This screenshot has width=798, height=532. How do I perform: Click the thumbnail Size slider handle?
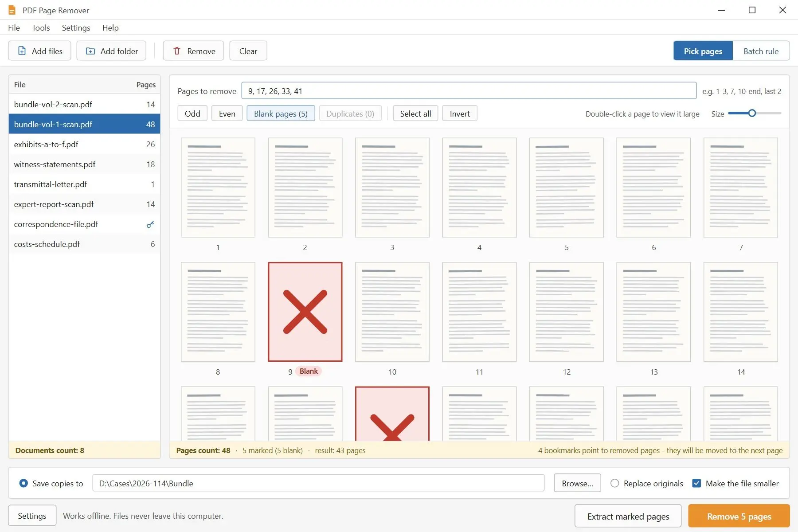click(x=752, y=113)
